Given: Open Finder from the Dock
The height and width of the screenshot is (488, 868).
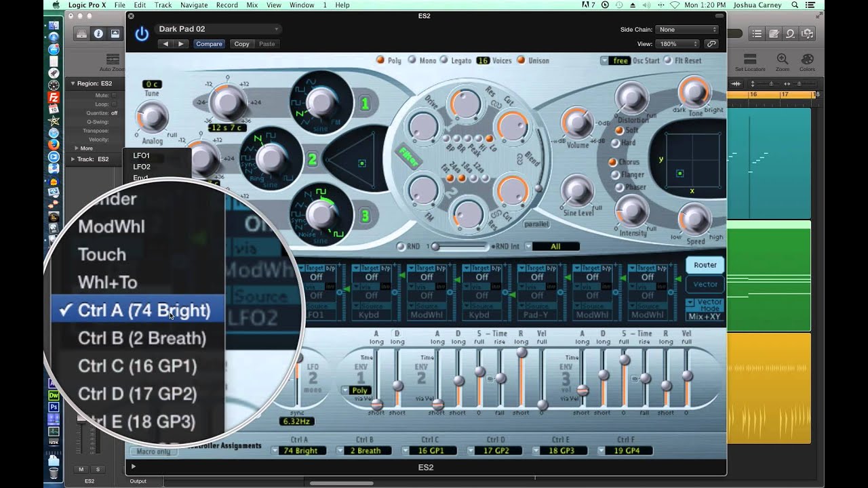Looking at the screenshot, I should click(54, 25).
